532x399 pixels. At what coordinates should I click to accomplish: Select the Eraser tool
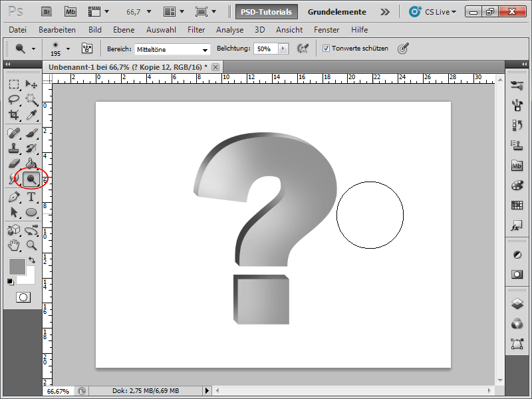(x=13, y=164)
